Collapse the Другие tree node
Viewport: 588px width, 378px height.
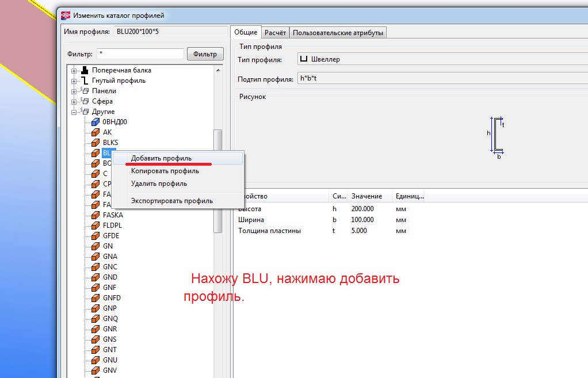(x=74, y=112)
